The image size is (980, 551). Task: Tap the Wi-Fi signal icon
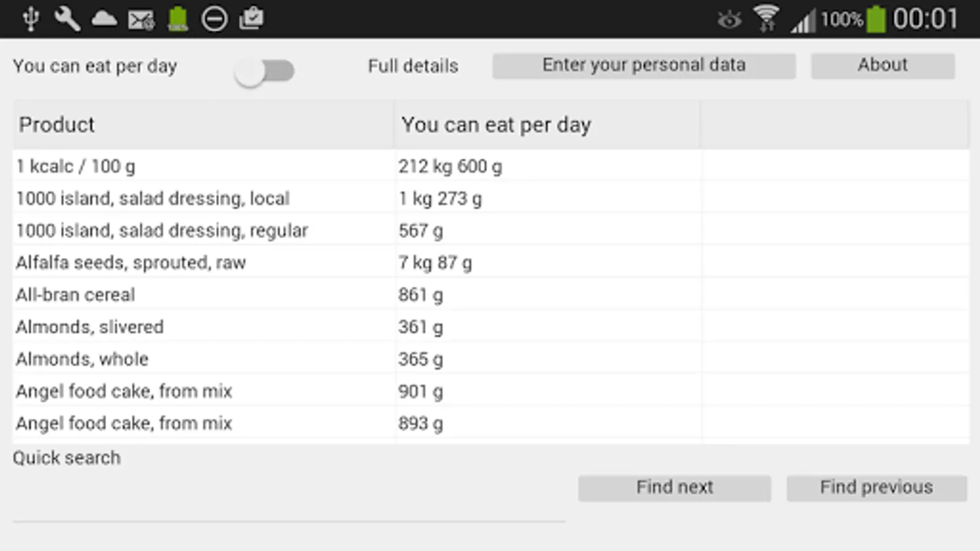pyautogui.click(x=766, y=18)
